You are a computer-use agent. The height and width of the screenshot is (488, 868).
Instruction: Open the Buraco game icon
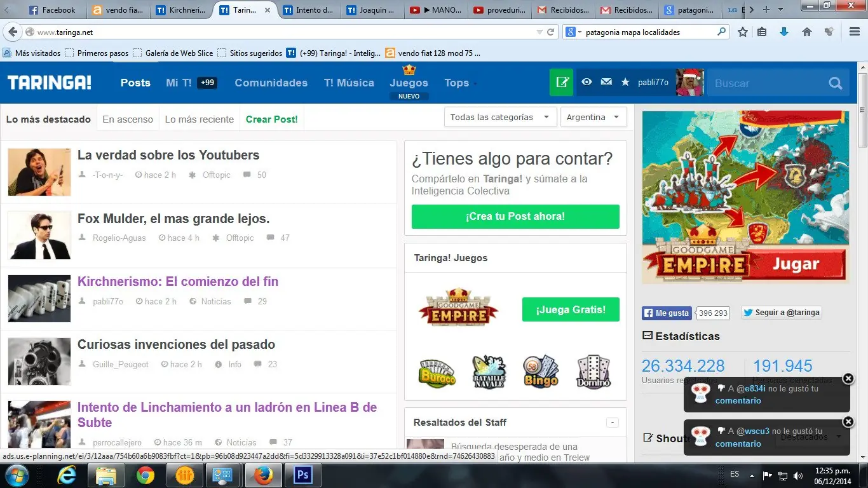tap(437, 372)
